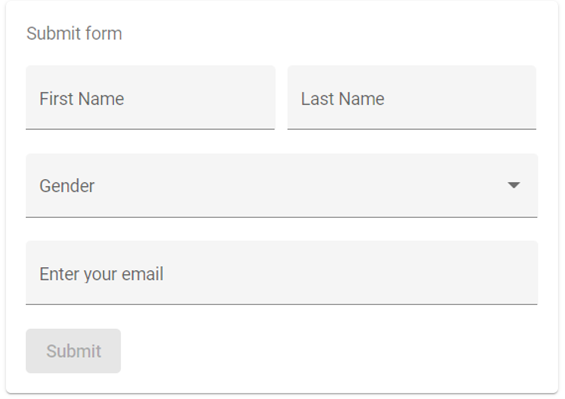Image resolution: width=565 pixels, height=399 pixels.
Task: Click into the Enter your email field
Action: [281, 273]
